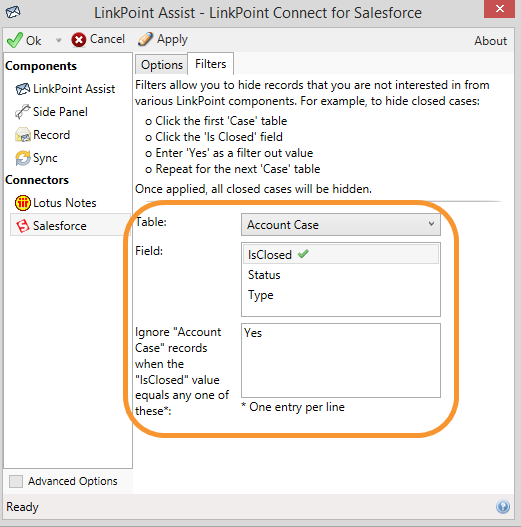Click the green Ok checkmark icon
Screen dimensions: 521x527
tap(15, 40)
